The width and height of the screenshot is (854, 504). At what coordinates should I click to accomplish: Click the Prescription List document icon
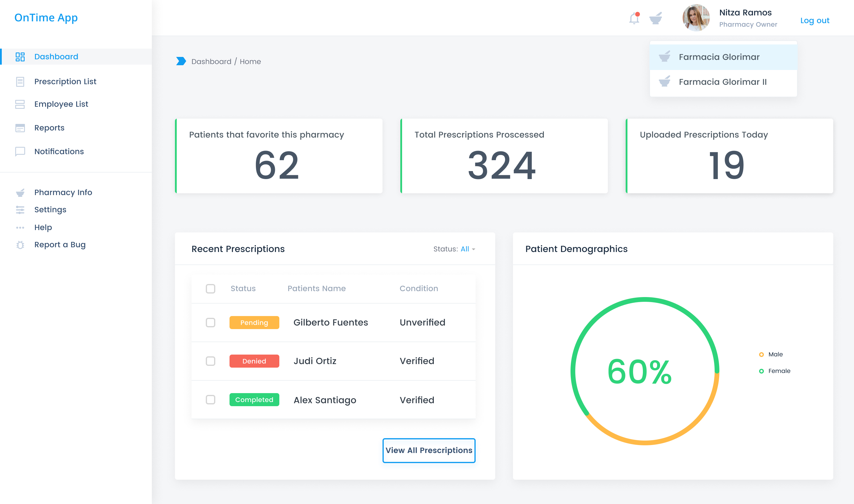[20, 82]
